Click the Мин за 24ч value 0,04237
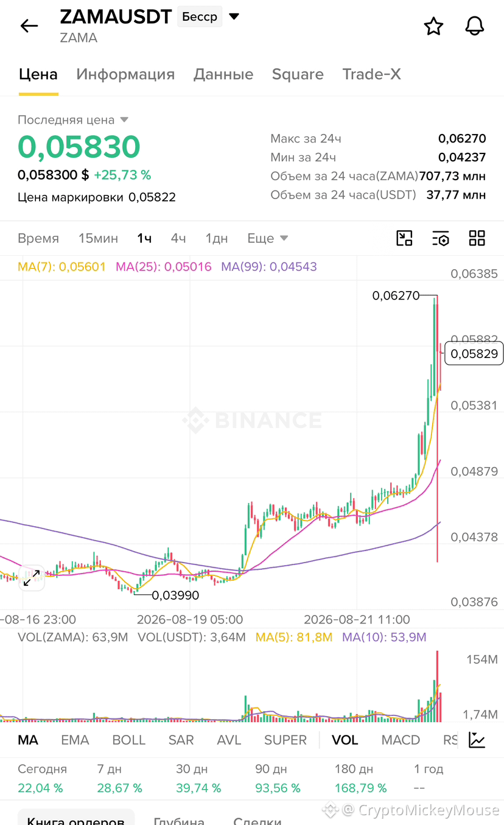The width and height of the screenshot is (504, 825). [462, 157]
